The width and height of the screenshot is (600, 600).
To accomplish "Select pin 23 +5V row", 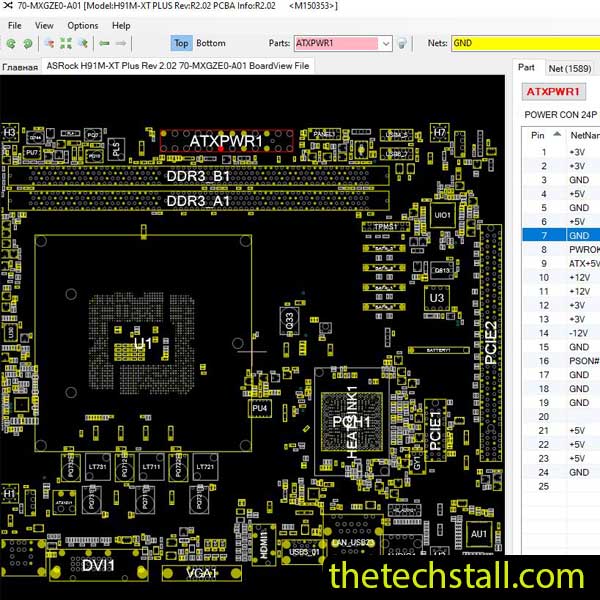I will (x=561, y=458).
